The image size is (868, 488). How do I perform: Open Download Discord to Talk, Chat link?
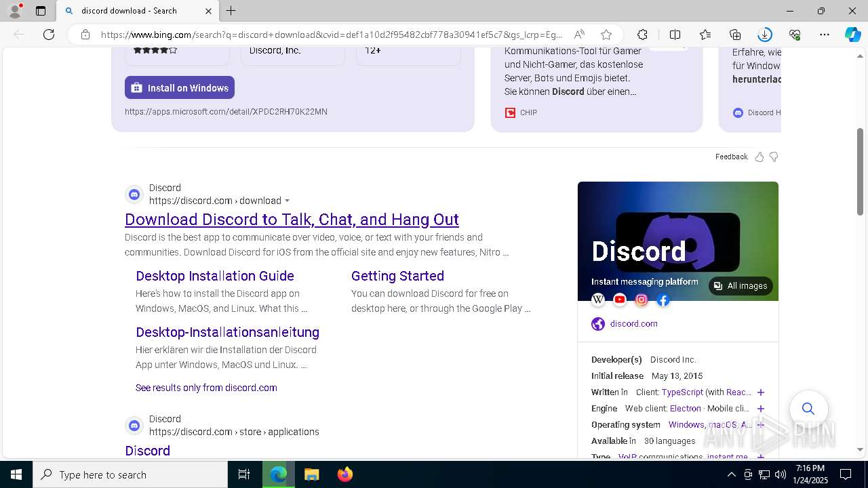click(292, 219)
